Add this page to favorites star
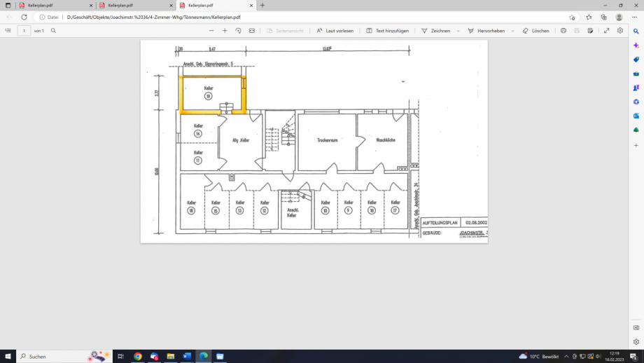 [572, 18]
